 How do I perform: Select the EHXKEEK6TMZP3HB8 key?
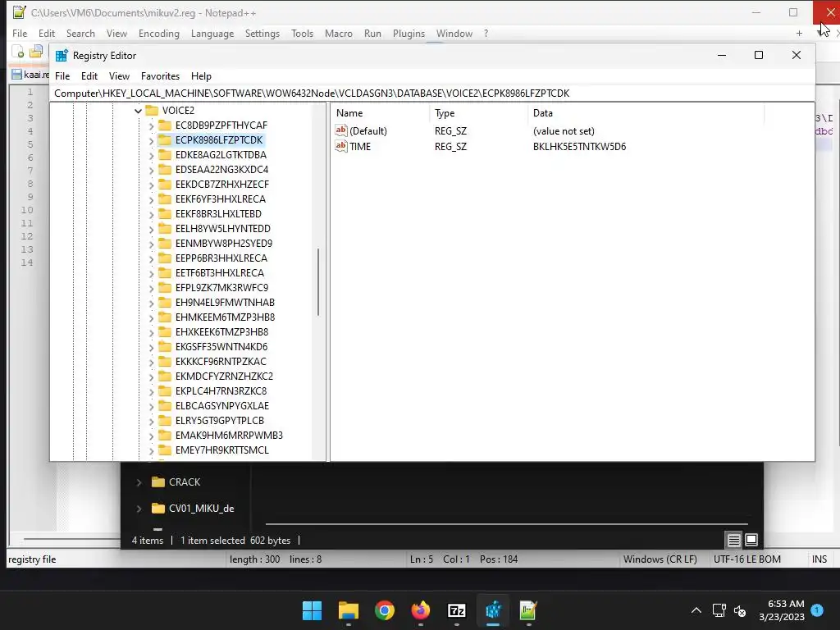(221, 332)
